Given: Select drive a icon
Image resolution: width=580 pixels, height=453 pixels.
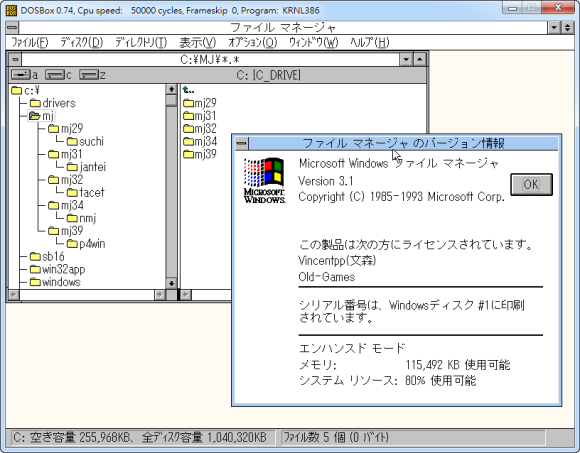Looking at the screenshot, I should click(24, 75).
